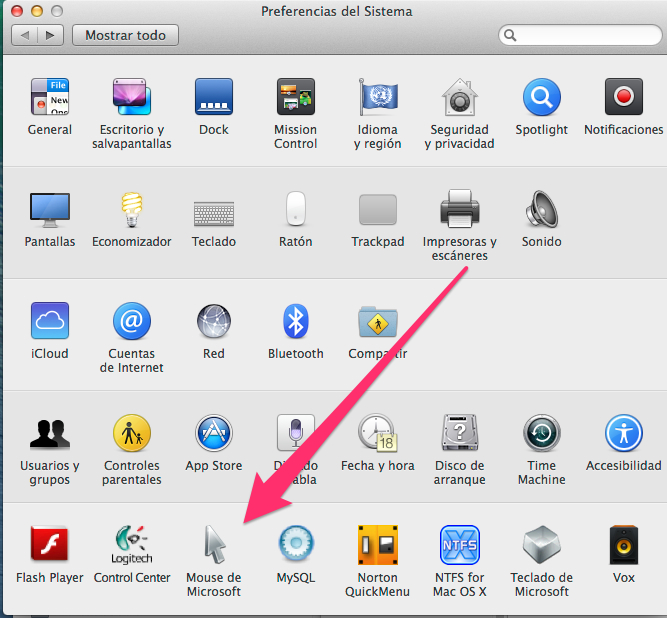Open Spotlight preferences
Image resolution: width=667 pixels, height=618 pixels.
tap(542, 97)
